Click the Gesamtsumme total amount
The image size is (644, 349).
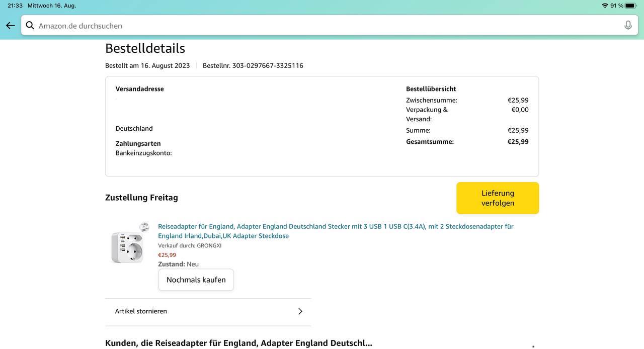point(518,142)
